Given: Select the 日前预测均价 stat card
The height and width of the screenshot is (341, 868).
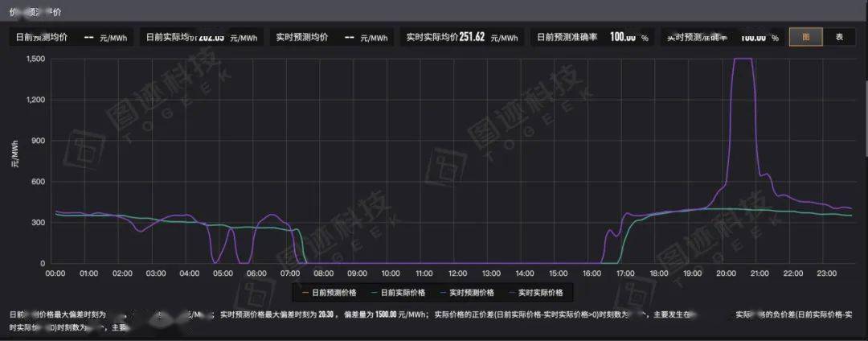Looking at the screenshot, I should 72,38.
